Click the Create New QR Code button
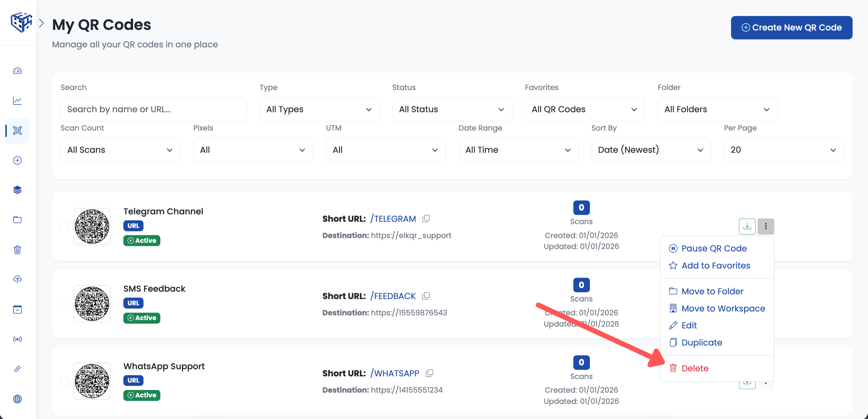The image size is (868, 419). coord(791,27)
